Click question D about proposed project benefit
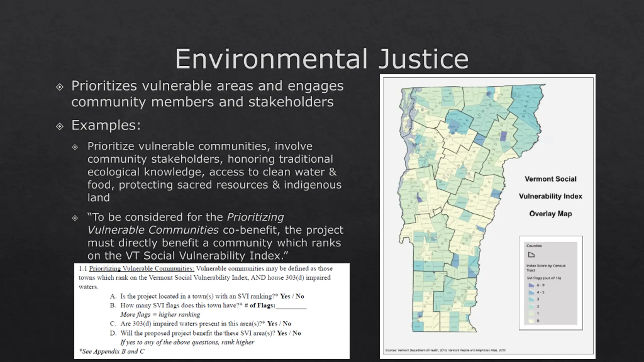 pos(205,333)
